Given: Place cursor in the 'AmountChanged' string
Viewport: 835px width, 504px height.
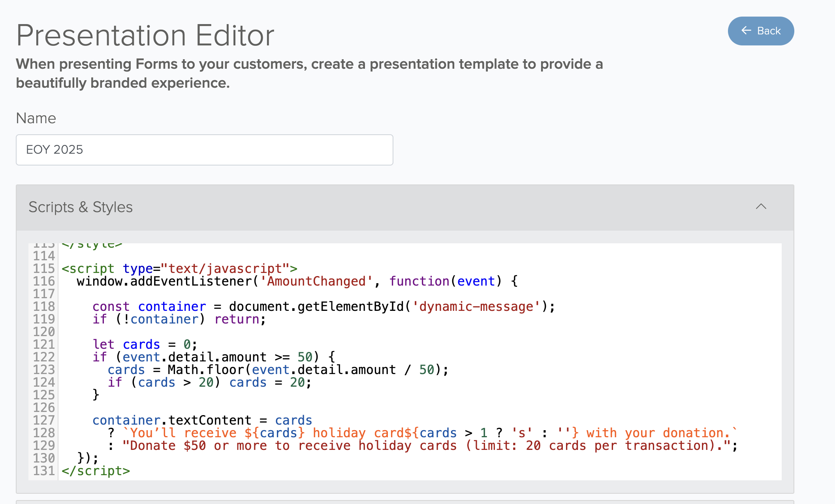Looking at the screenshot, I should [316, 281].
